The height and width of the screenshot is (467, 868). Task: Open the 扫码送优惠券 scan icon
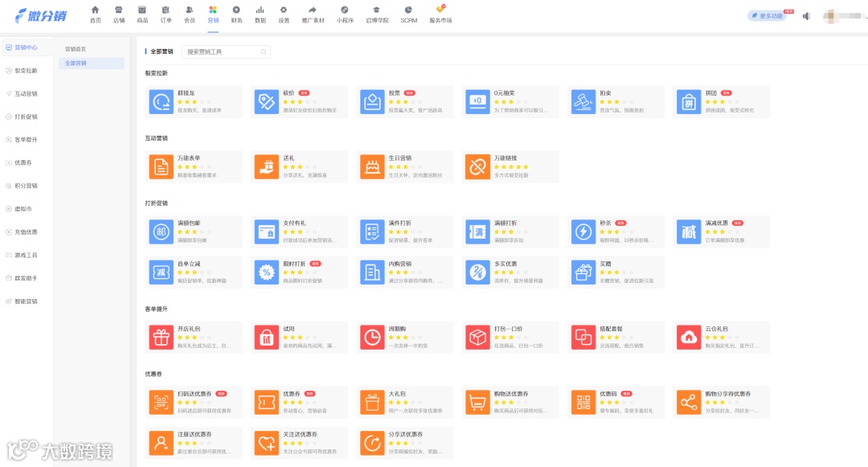tap(161, 402)
